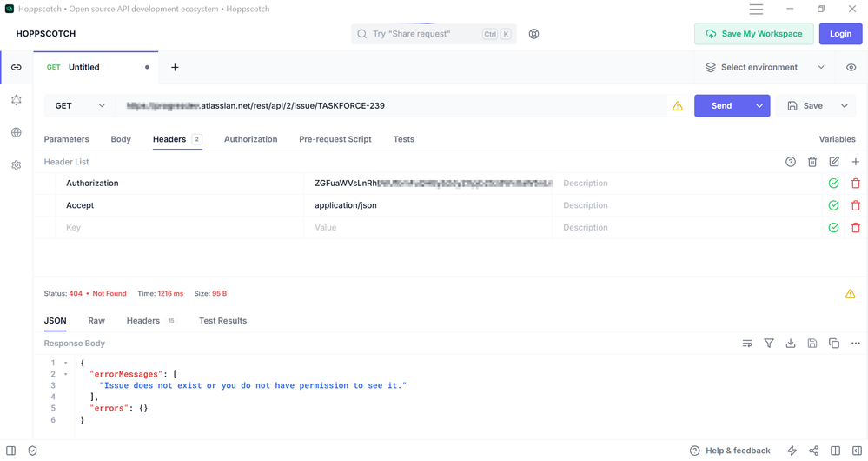Open the Pre-request Script tab
The image size is (868, 461).
[x=335, y=139]
